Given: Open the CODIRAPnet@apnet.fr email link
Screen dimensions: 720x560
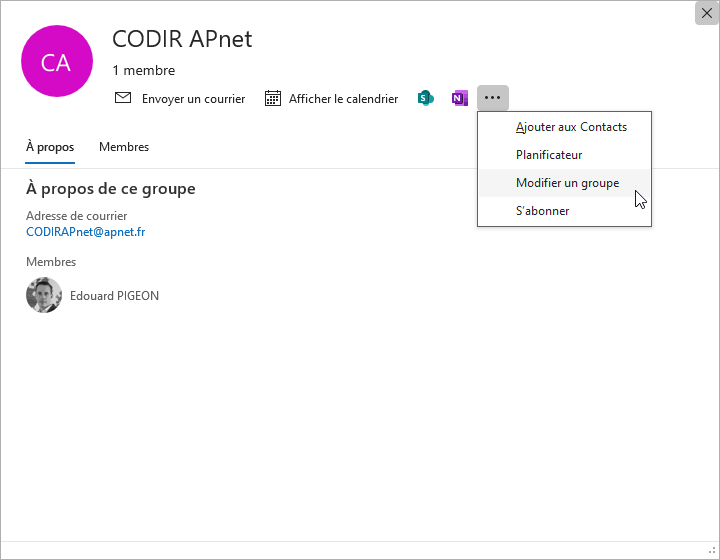Looking at the screenshot, I should (x=85, y=232).
